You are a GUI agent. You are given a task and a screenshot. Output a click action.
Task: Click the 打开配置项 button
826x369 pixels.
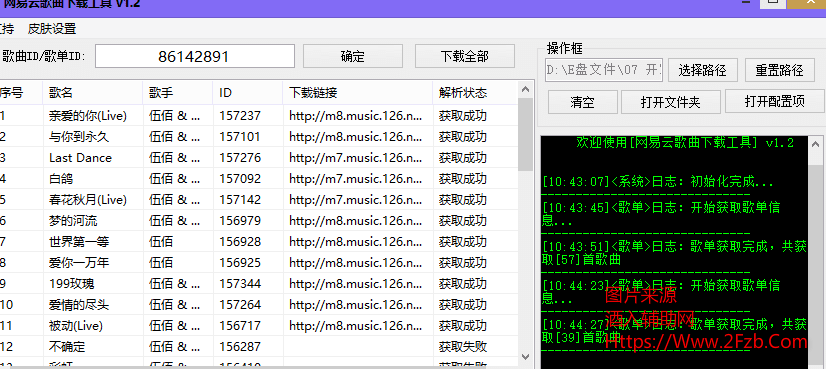click(x=774, y=102)
